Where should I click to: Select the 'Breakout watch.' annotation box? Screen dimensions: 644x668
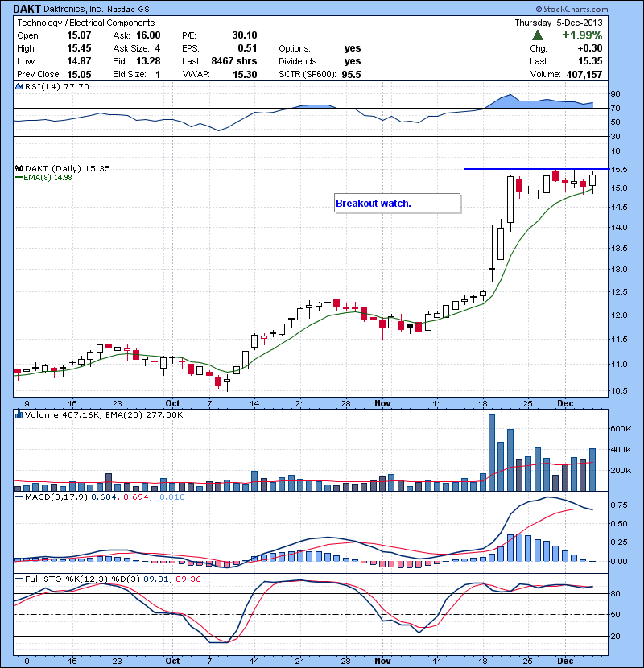coord(397,203)
